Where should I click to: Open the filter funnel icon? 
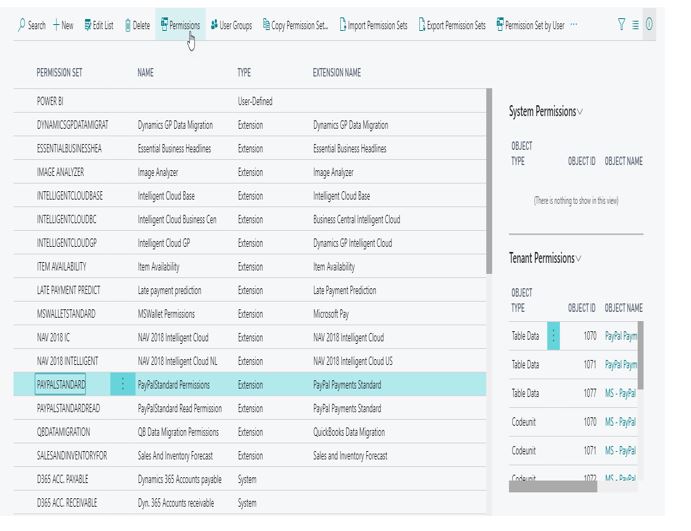(621, 24)
